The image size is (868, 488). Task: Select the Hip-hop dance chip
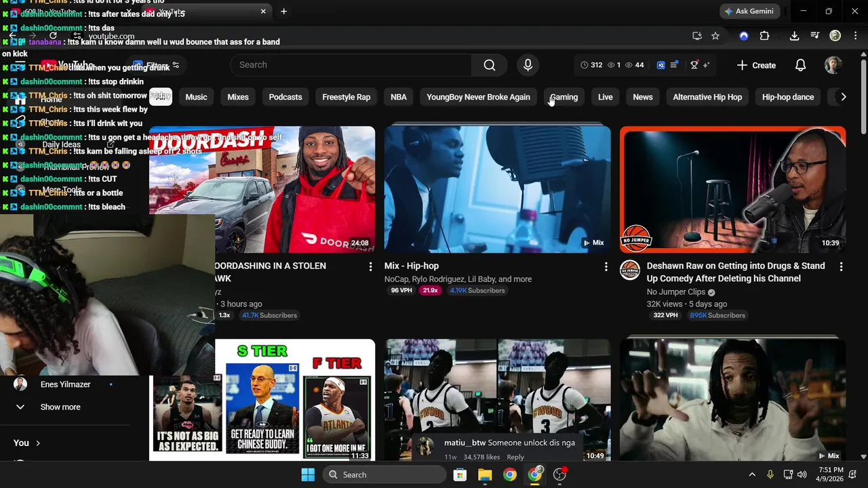tap(788, 97)
